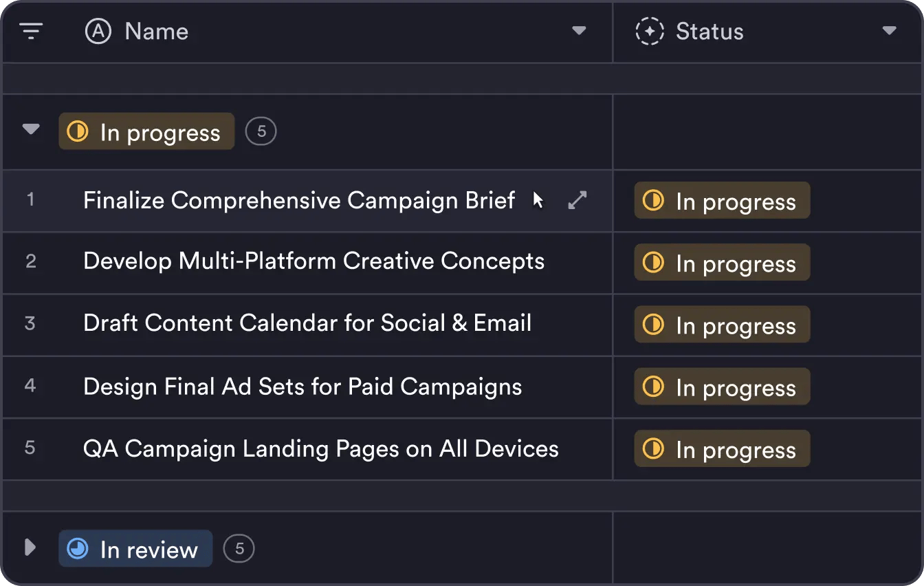Click the count bubble showing 5 for In progress

click(261, 131)
